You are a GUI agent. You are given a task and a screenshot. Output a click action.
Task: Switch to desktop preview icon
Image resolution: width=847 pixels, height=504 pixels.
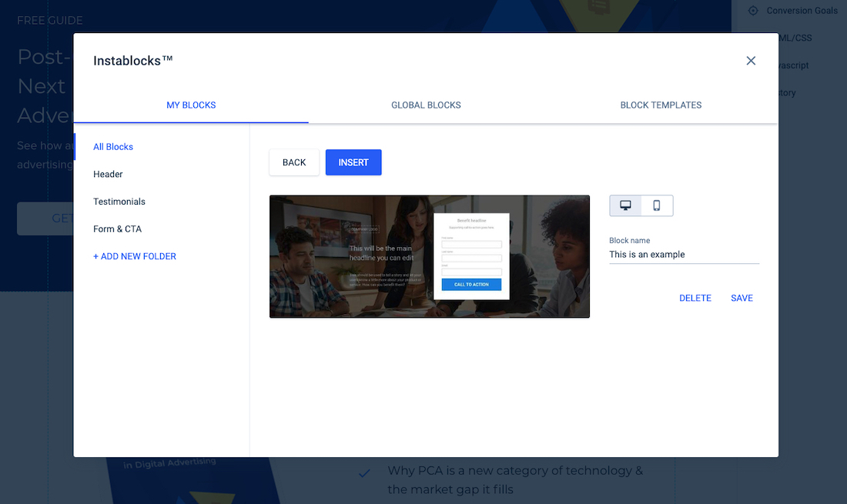[625, 205]
